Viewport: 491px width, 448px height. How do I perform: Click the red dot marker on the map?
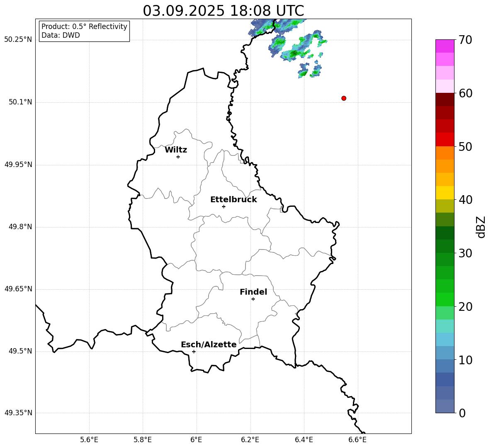coord(344,98)
